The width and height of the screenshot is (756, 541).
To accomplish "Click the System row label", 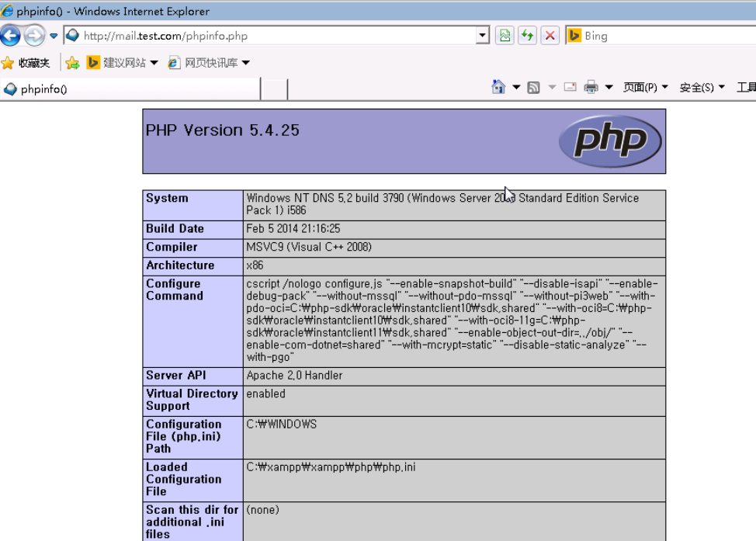I will tap(168, 198).
